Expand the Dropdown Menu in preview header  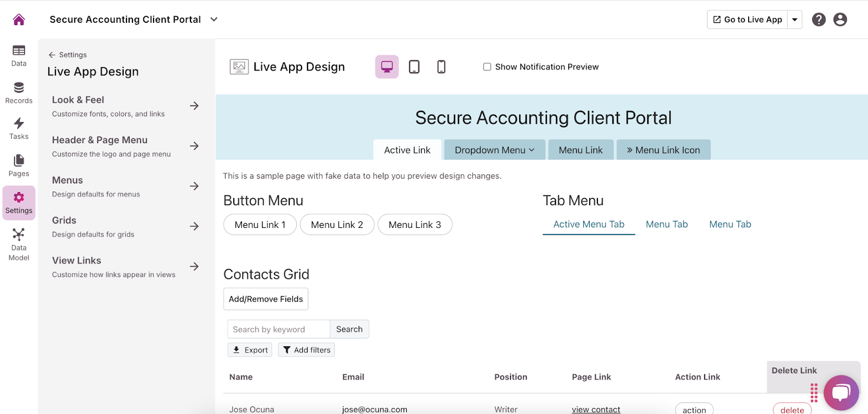494,150
